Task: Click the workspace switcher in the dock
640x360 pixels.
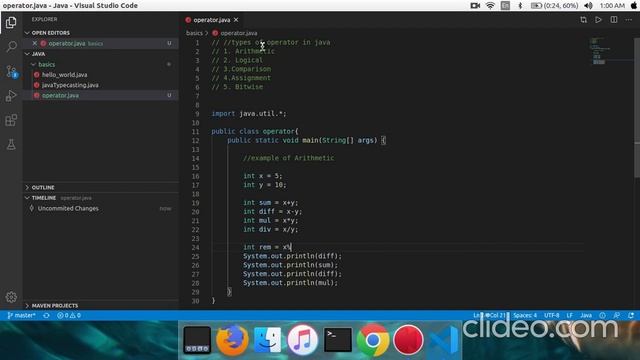Action: [x=197, y=340]
